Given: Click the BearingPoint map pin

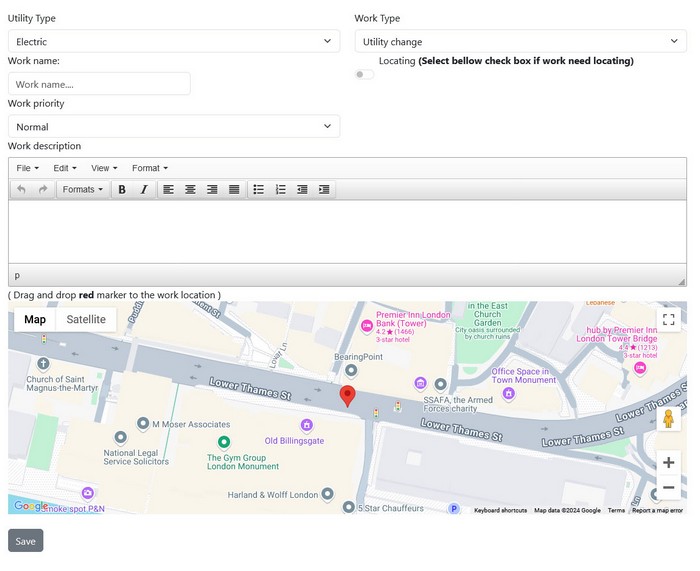Looking at the screenshot, I should point(351,371).
